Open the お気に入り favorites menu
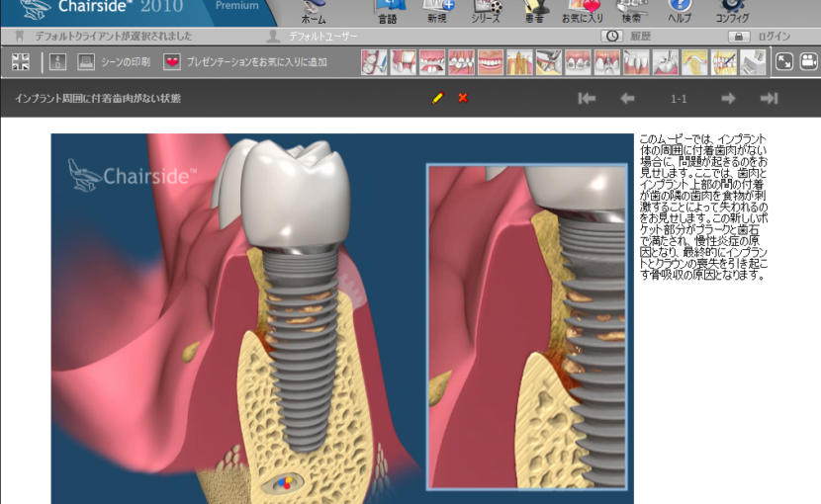This screenshot has width=821, height=504. [582, 12]
